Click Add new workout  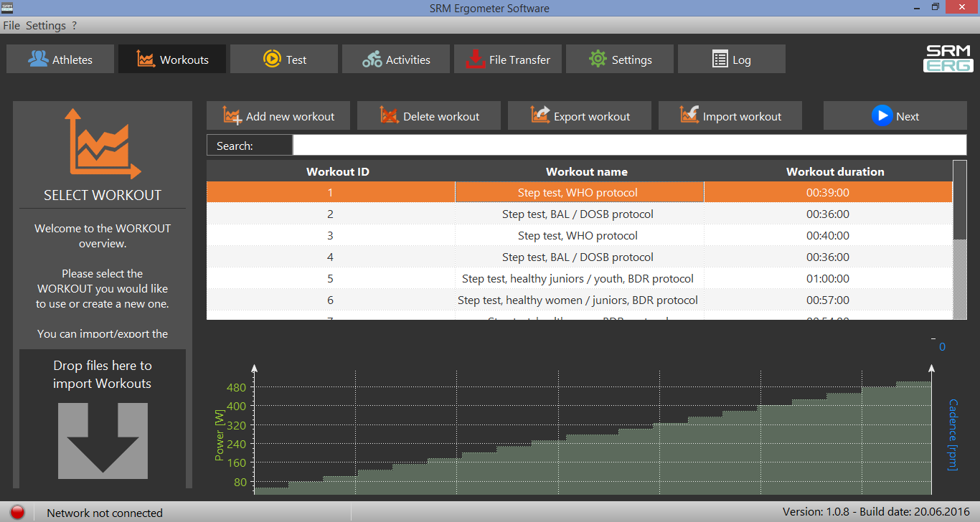278,115
